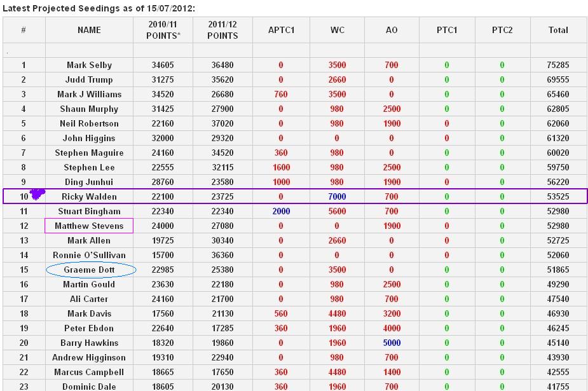Click Mark Selby's name in first row
The image size is (588, 391).
pyautogui.click(x=89, y=65)
